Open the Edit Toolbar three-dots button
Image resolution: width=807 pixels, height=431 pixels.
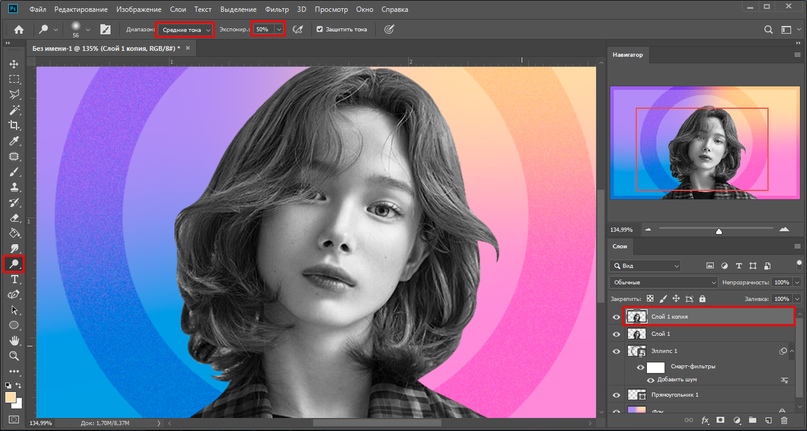(x=14, y=371)
